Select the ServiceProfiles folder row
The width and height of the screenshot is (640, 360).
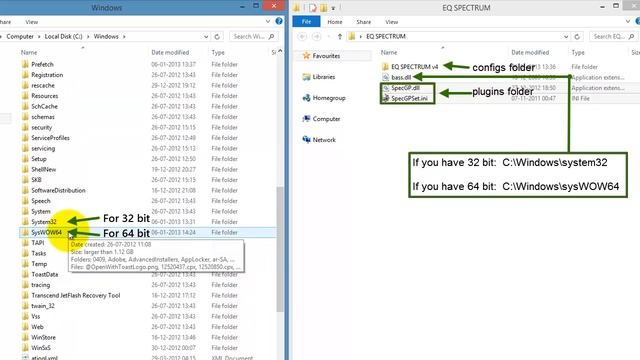pos(147,138)
